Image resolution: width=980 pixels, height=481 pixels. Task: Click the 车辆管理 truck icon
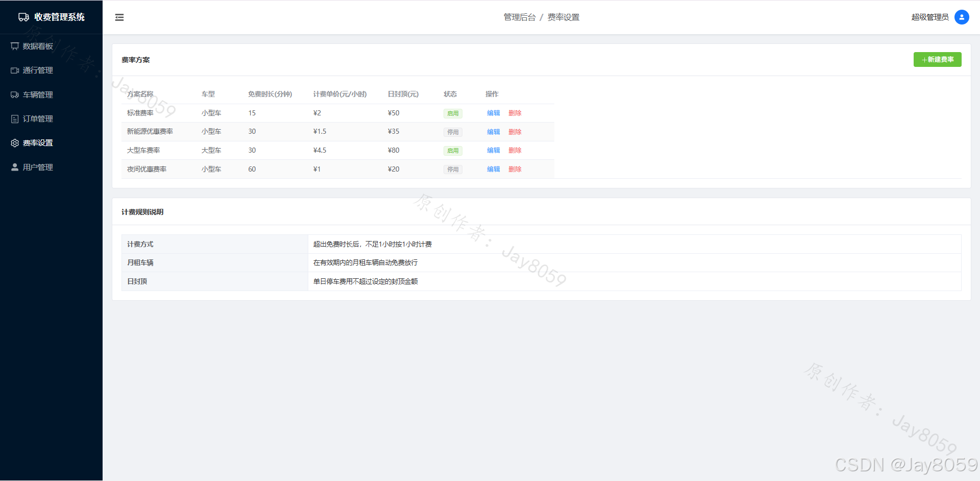coord(15,95)
